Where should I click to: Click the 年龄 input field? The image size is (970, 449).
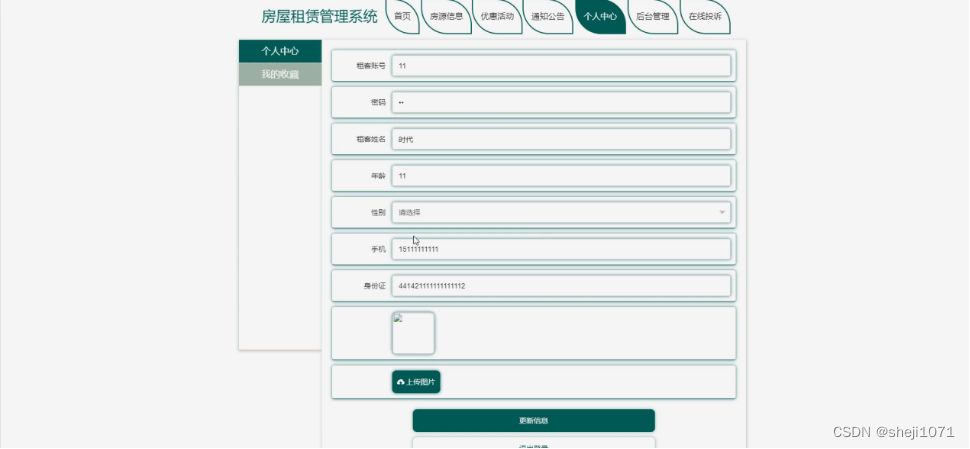click(x=561, y=176)
